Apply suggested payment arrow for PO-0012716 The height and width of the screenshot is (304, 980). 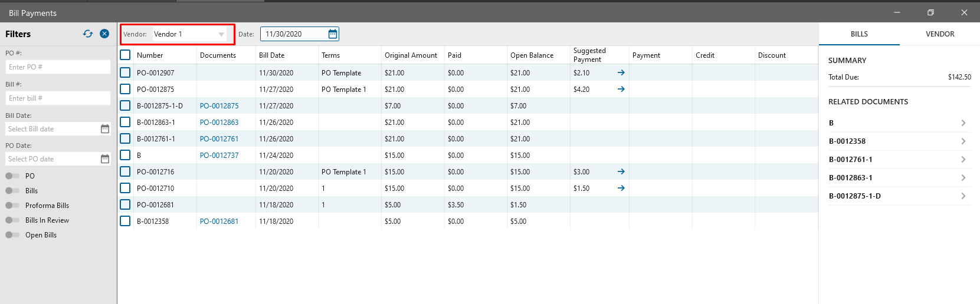tap(621, 171)
